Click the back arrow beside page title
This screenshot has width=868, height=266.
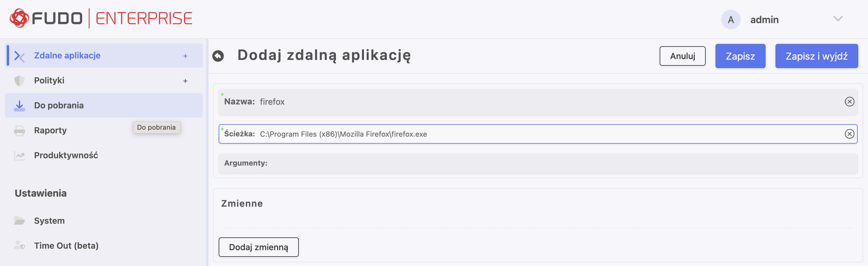pyautogui.click(x=218, y=56)
